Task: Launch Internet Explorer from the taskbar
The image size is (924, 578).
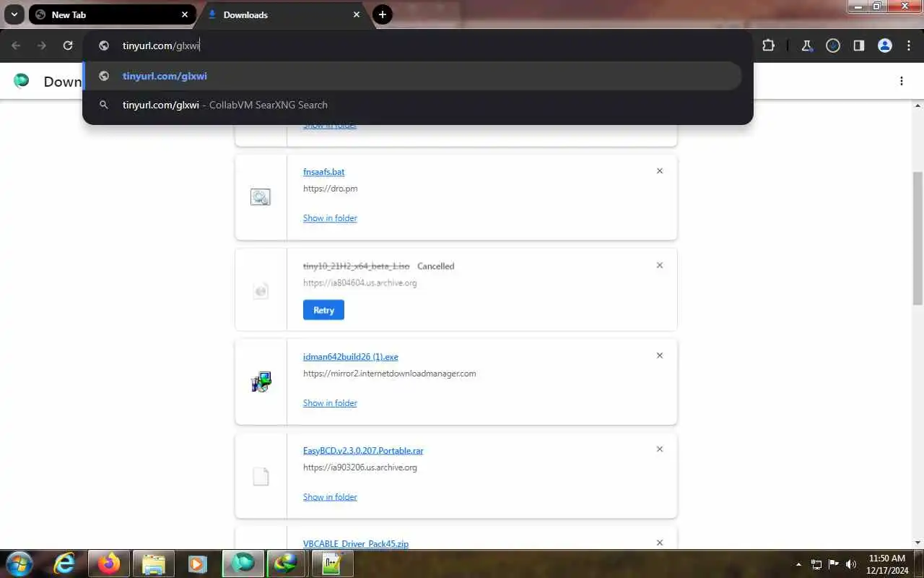Action: point(64,564)
